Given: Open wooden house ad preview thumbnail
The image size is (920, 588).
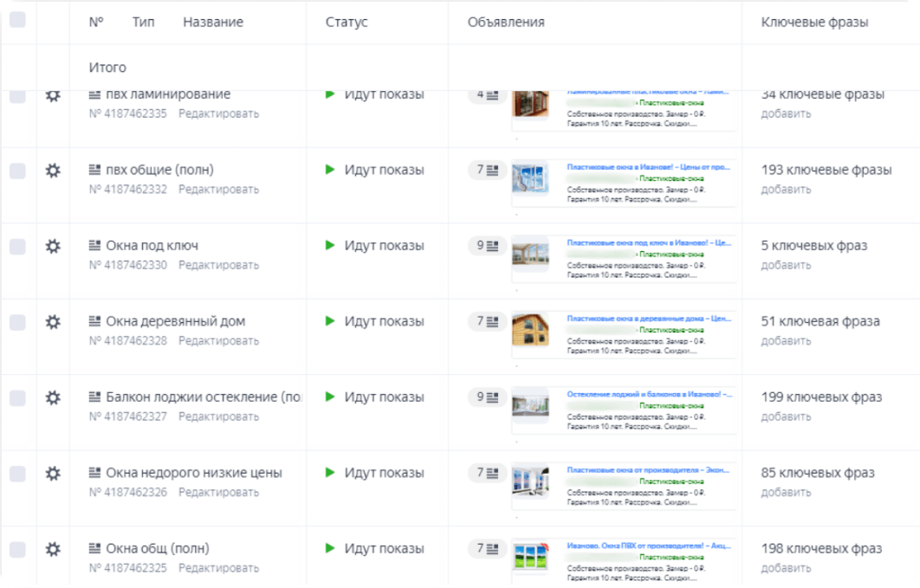Looking at the screenshot, I should click(x=530, y=332).
